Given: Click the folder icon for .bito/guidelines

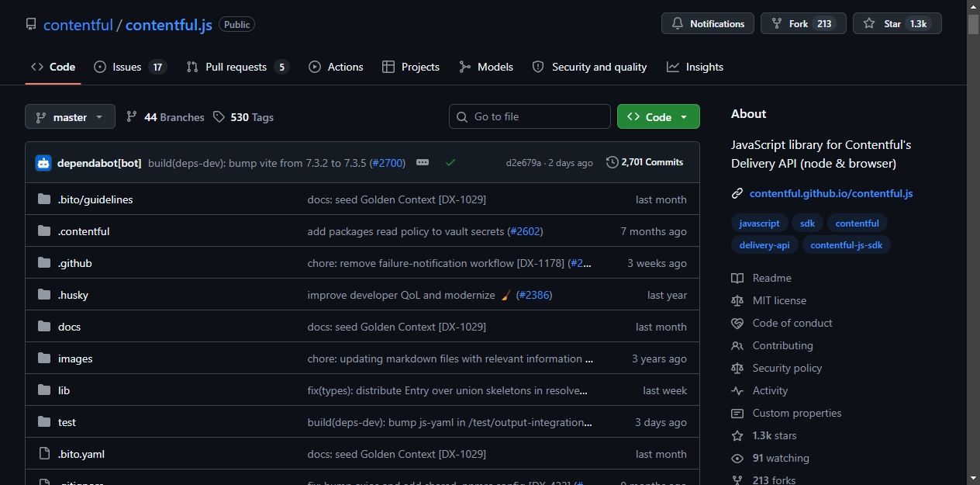Looking at the screenshot, I should point(44,199).
